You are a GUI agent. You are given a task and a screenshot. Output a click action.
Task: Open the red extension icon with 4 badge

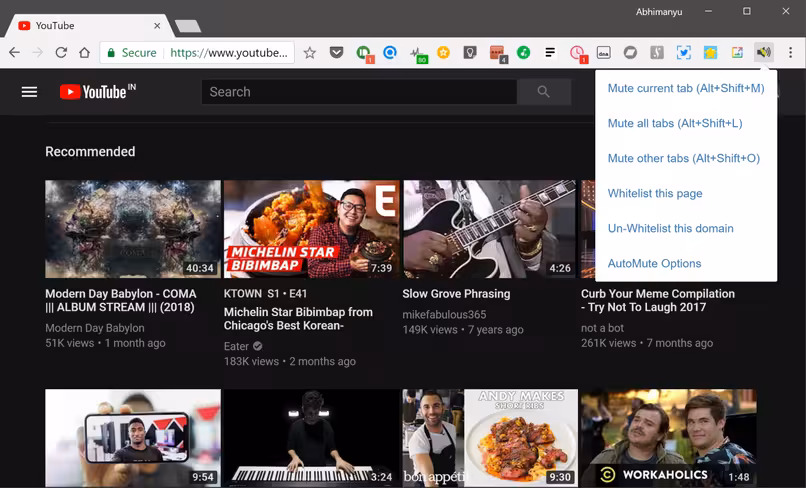coord(498,54)
